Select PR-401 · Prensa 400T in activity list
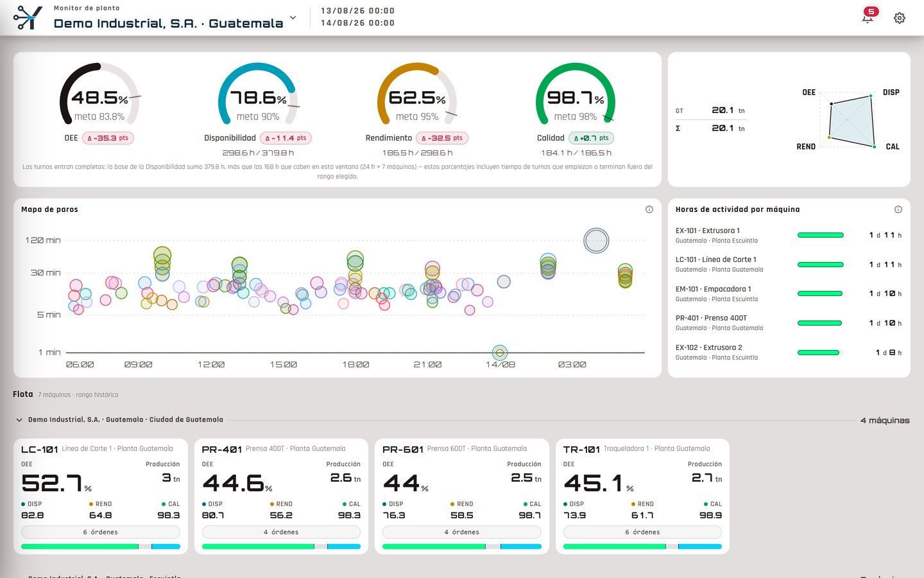 pos(789,323)
